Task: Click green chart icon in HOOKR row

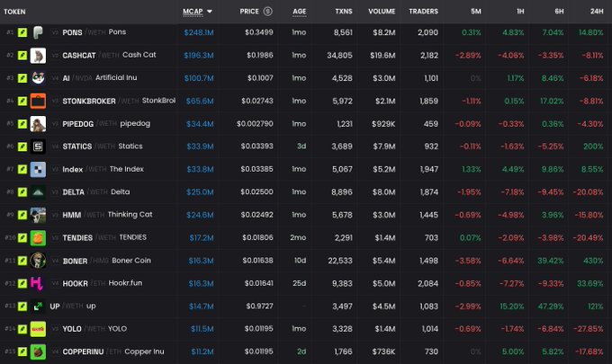Action: click(22, 283)
